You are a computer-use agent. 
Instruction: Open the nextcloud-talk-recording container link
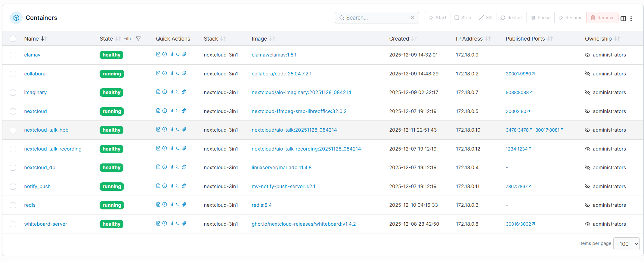pyautogui.click(x=53, y=149)
